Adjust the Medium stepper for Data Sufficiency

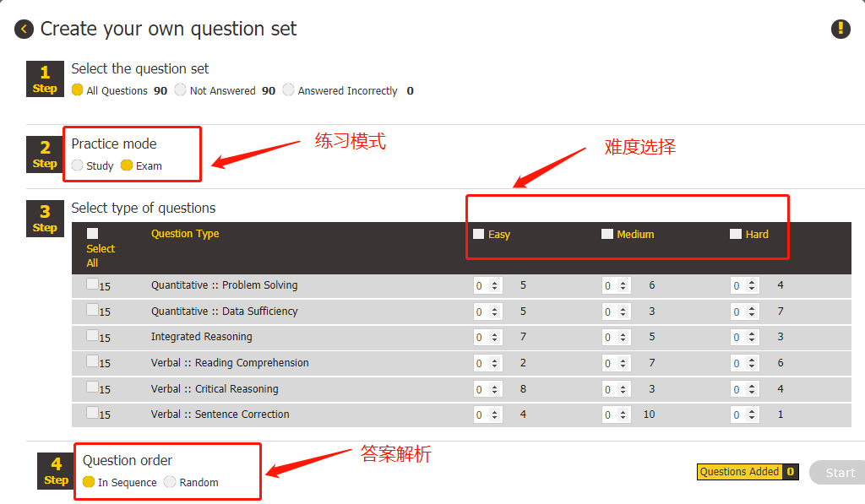click(x=624, y=312)
